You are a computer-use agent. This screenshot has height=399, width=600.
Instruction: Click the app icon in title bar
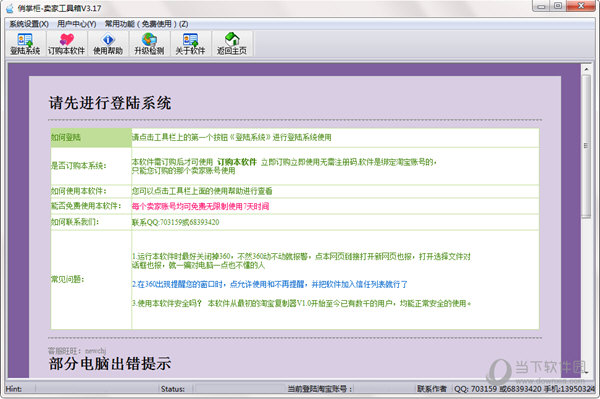(10, 8)
